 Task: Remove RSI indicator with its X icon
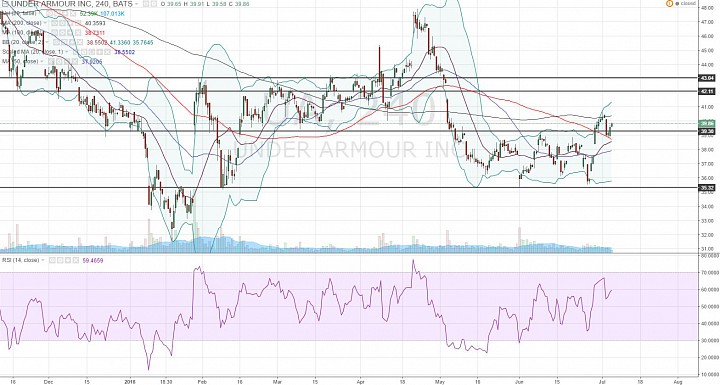[76, 260]
